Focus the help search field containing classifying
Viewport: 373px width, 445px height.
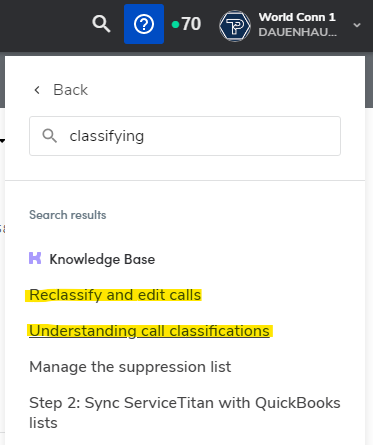pyautogui.click(x=185, y=136)
